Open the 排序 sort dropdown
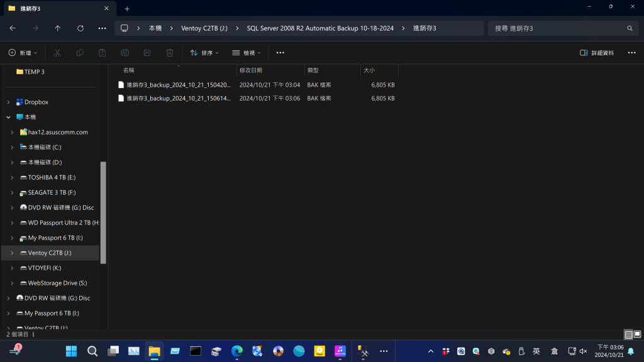The image size is (644, 362). pos(204,53)
